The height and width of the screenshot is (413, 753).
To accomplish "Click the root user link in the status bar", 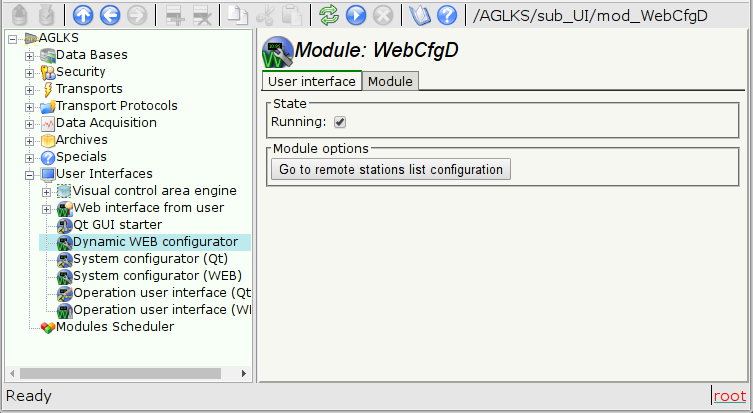I will 729,396.
